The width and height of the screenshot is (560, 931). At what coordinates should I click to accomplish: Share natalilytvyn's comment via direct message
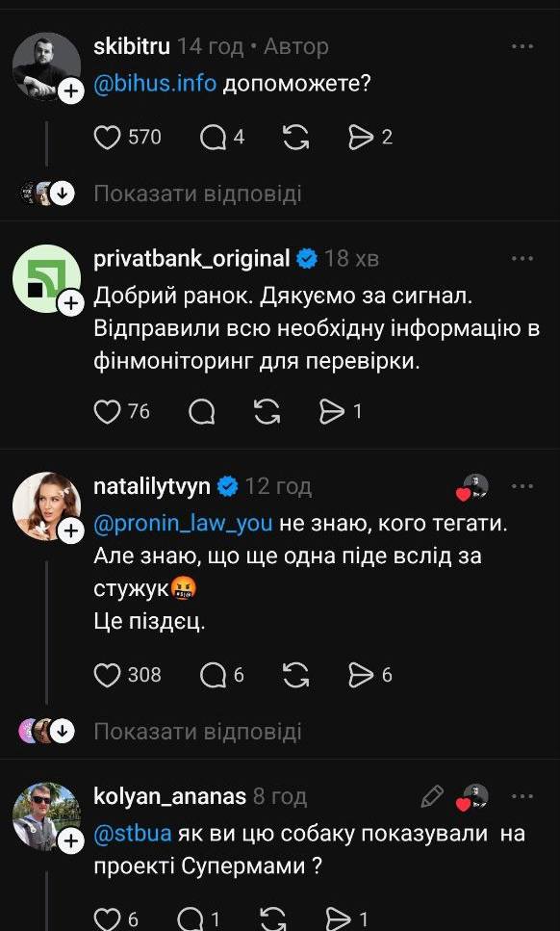(364, 675)
